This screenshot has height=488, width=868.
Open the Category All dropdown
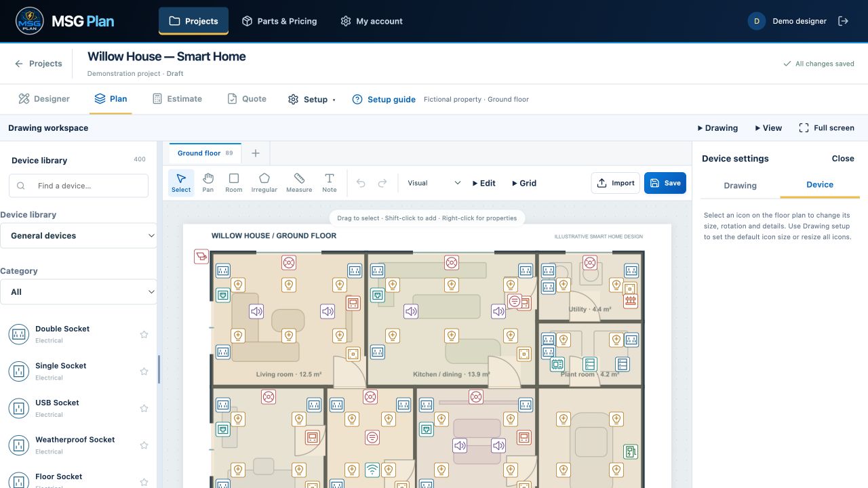pyautogui.click(x=79, y=292)
